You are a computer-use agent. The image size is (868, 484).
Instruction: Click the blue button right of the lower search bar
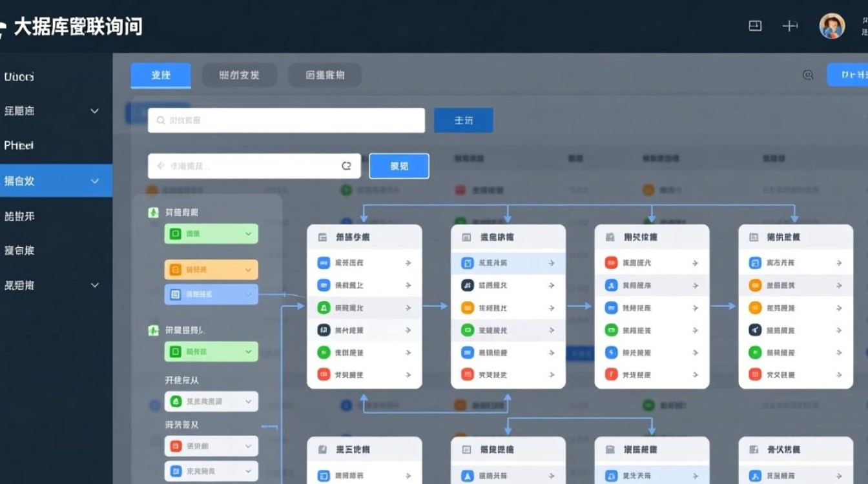pos(399,166)
